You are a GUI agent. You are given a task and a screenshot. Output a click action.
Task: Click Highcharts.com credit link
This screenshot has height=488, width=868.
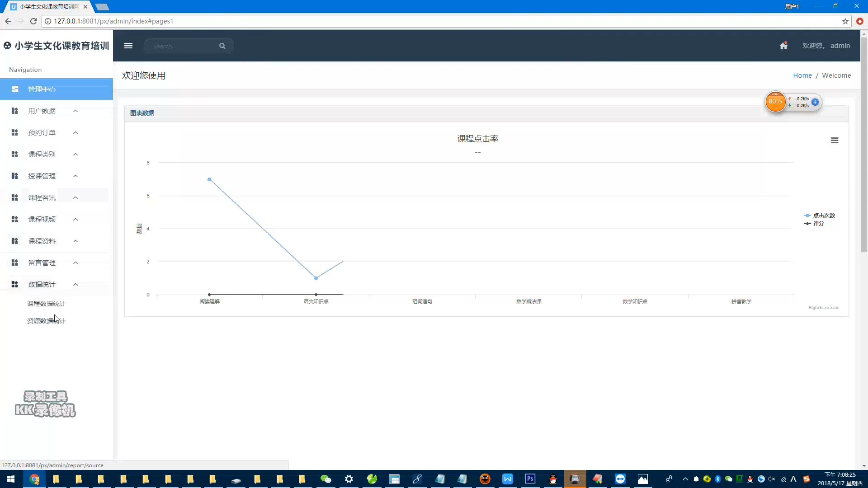[824, 308]
